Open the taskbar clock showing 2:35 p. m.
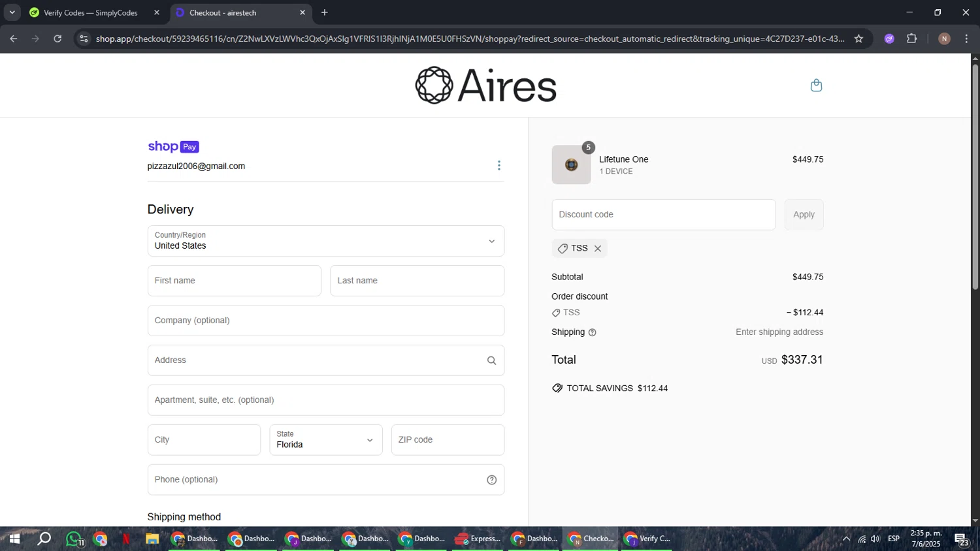 (926, 539)
